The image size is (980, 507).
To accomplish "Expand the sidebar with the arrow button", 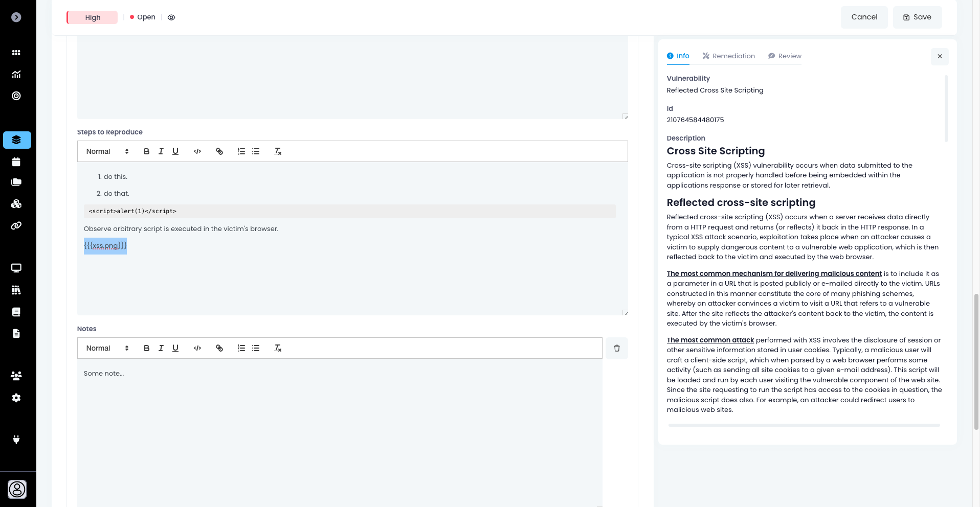I will point(16,17).
